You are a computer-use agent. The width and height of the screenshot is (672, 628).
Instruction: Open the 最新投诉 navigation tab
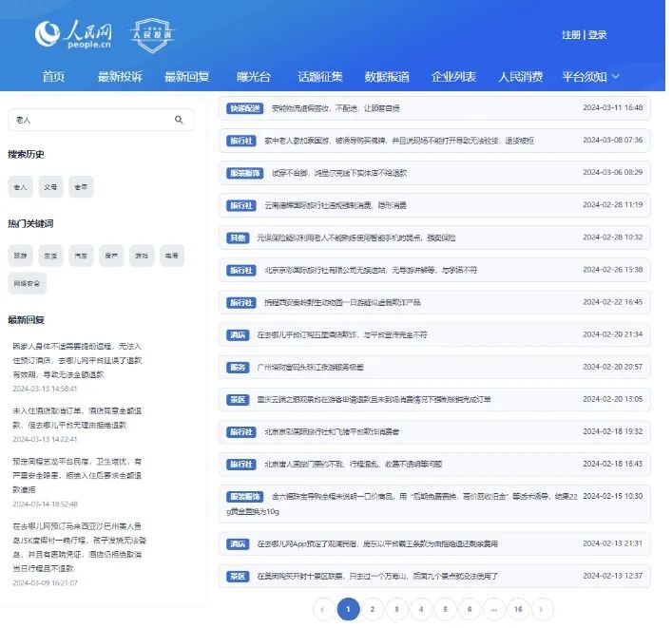pos(120,77)
